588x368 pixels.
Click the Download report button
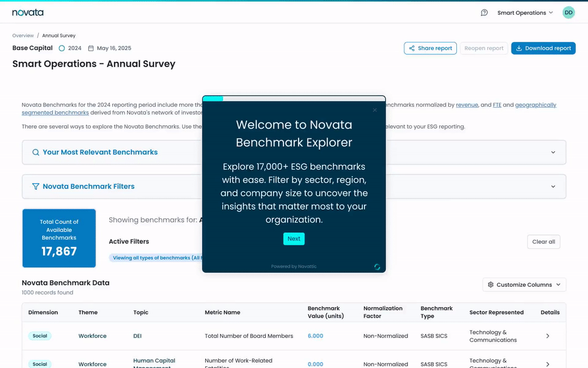(x=543, y=48)
